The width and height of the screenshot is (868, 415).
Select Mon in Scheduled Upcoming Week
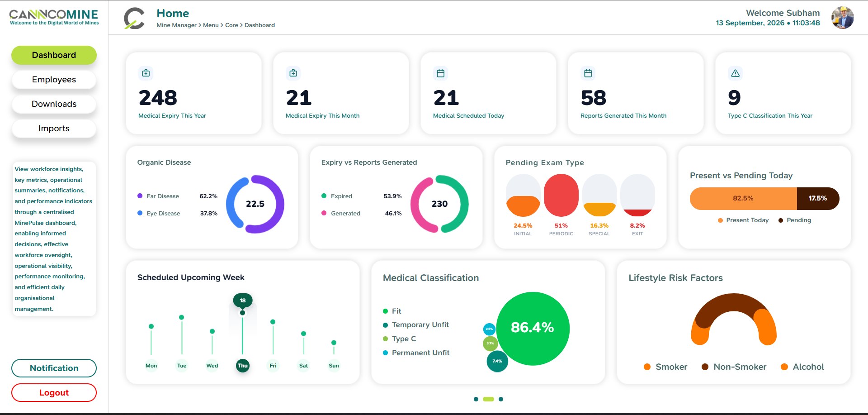click(151, 366)
